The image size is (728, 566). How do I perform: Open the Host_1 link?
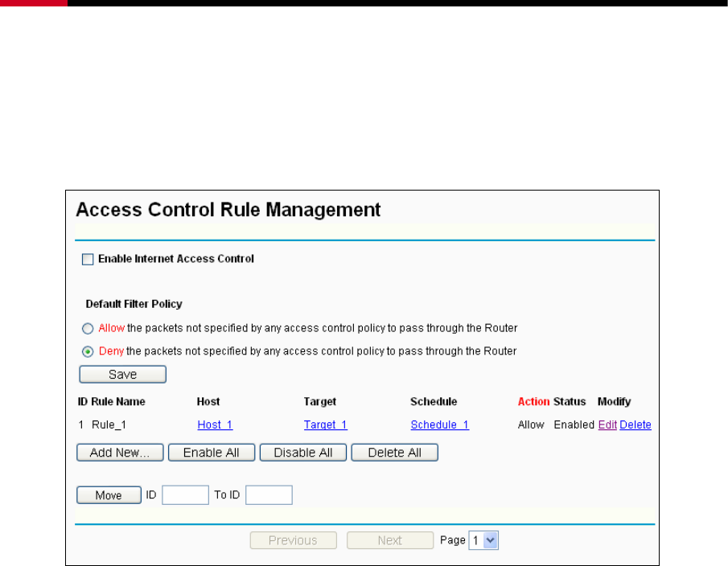[215, 424]
